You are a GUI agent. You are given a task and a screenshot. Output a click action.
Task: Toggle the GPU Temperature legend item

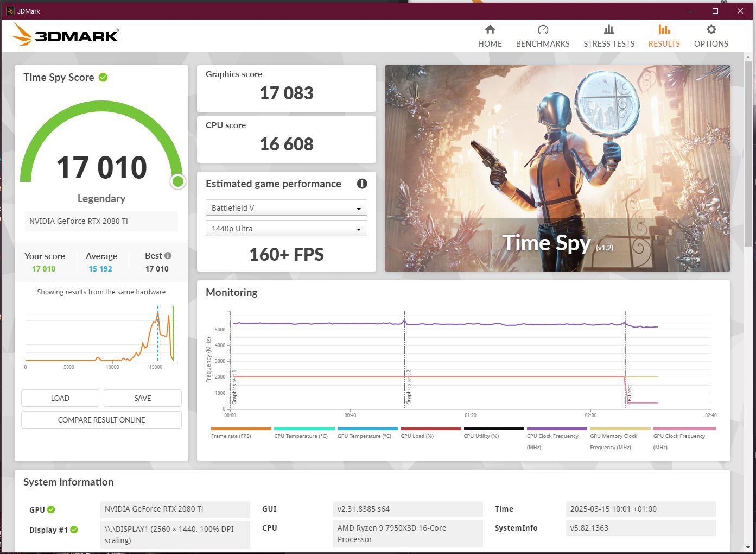pos(367,433)
